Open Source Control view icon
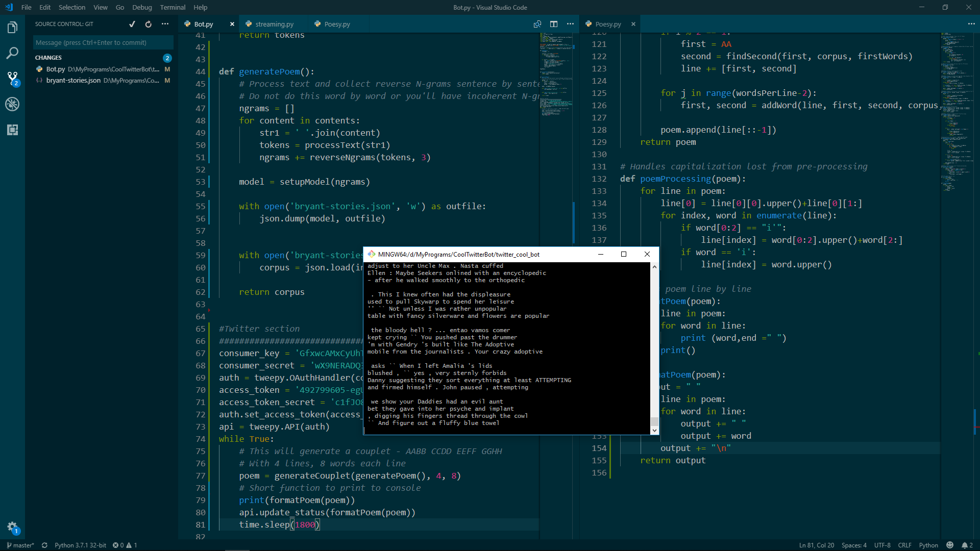This screenshot has height=551, width=980. click(x=12, y=79)
